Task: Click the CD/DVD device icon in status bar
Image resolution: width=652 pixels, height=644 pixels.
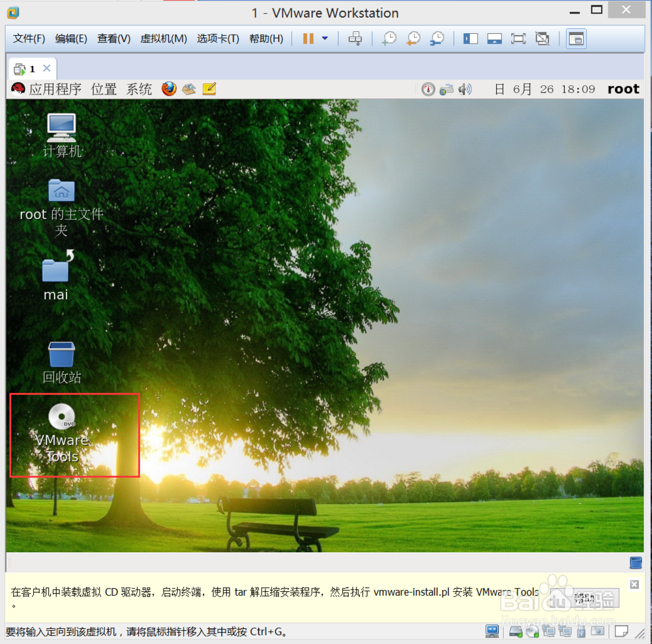Action: [531, 631]
